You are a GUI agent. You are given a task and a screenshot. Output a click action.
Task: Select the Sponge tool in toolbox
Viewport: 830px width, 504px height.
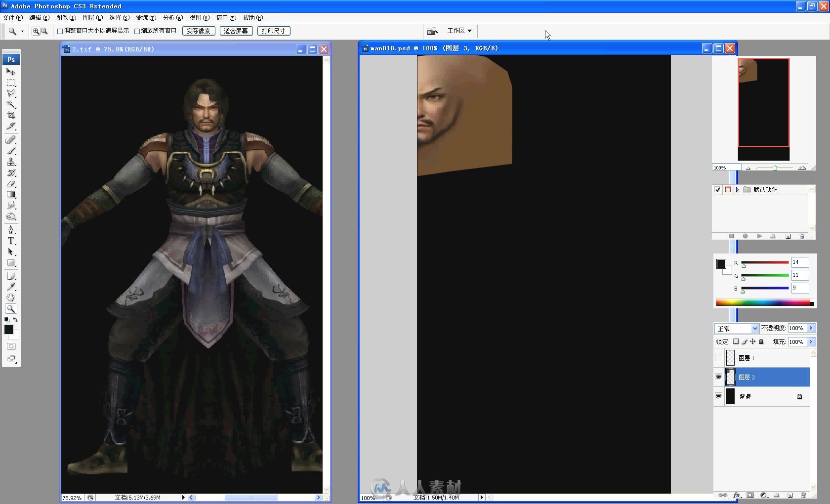(x=11, y=216)
